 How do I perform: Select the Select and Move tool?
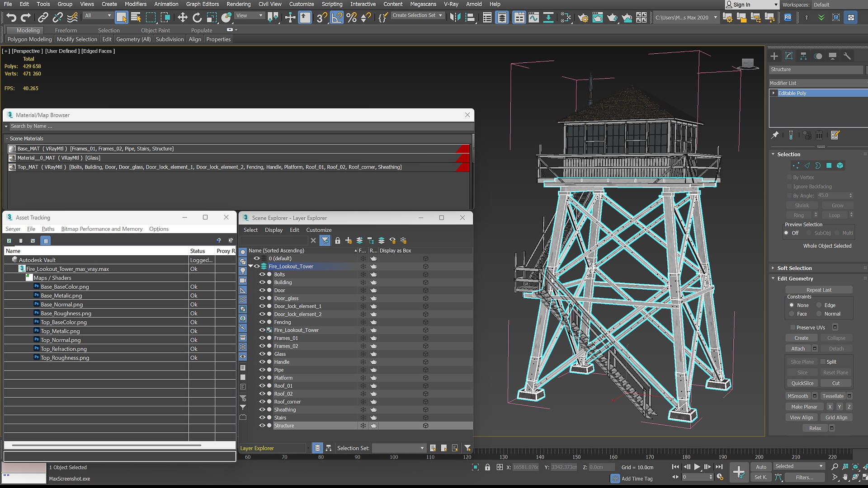click(182, 18)
